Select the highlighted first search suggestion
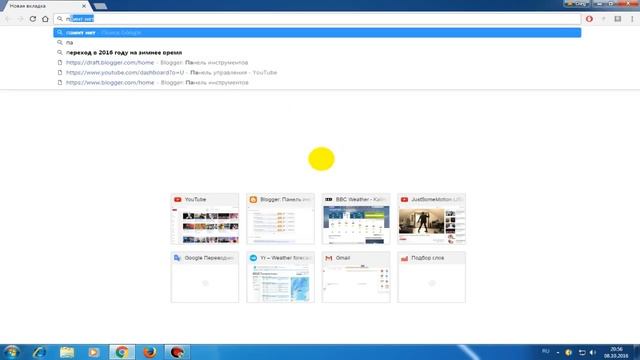This screenshot has width=640, height=360. pyautogui.click(x=317, y=32)
